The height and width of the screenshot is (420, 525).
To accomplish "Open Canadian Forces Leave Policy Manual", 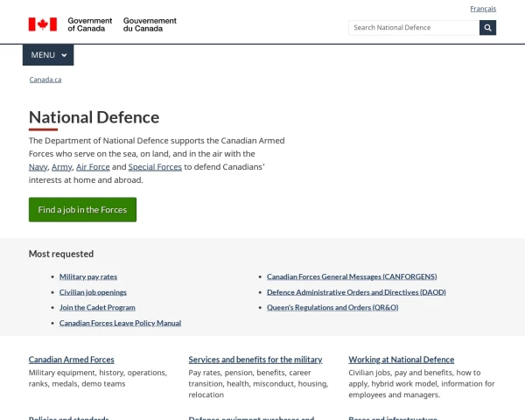I will 120,323.
